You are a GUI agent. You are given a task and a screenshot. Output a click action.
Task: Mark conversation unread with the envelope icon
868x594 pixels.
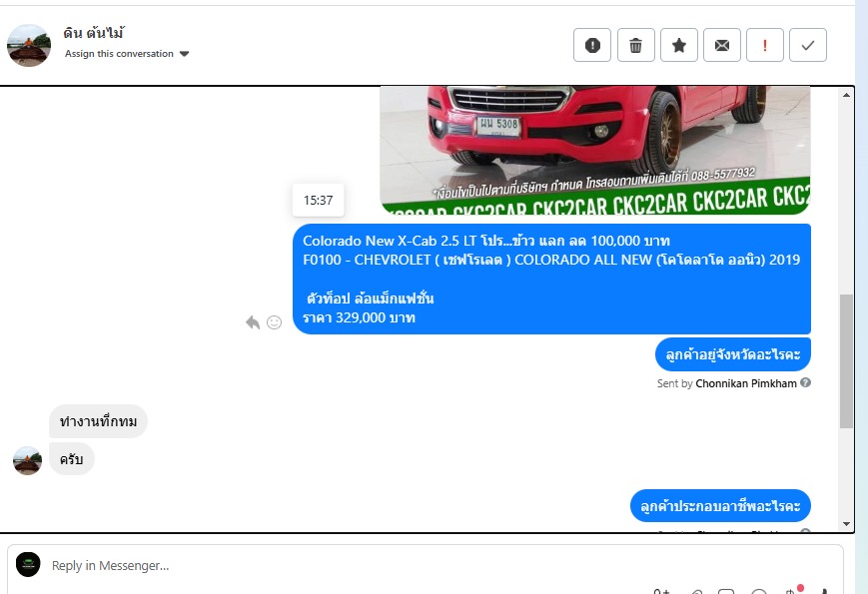722,45
